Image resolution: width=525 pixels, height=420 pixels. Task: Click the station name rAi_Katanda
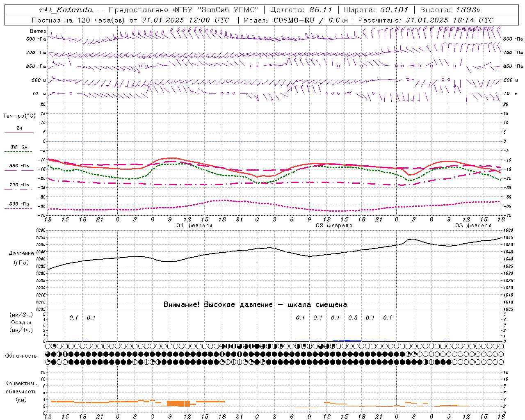pos(66,10)
